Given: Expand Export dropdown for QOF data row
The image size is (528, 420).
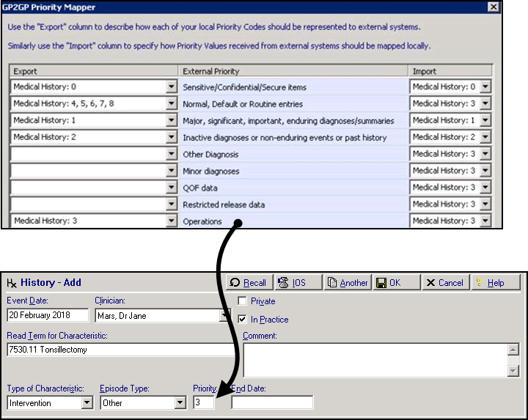Looking at the screenshot, I should (x=171, y=188).
